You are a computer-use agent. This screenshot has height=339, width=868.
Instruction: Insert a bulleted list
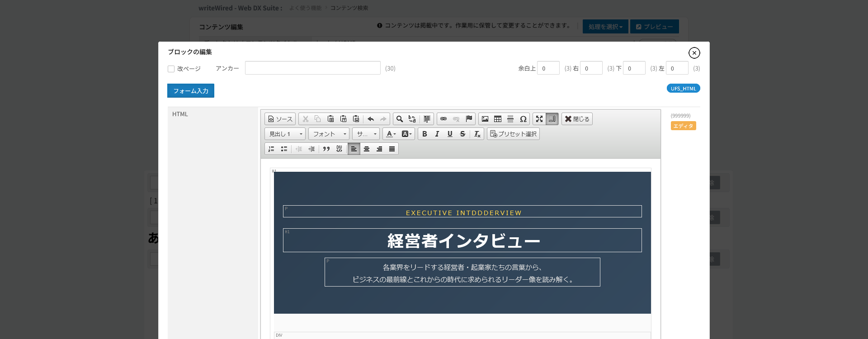(284, 149)
